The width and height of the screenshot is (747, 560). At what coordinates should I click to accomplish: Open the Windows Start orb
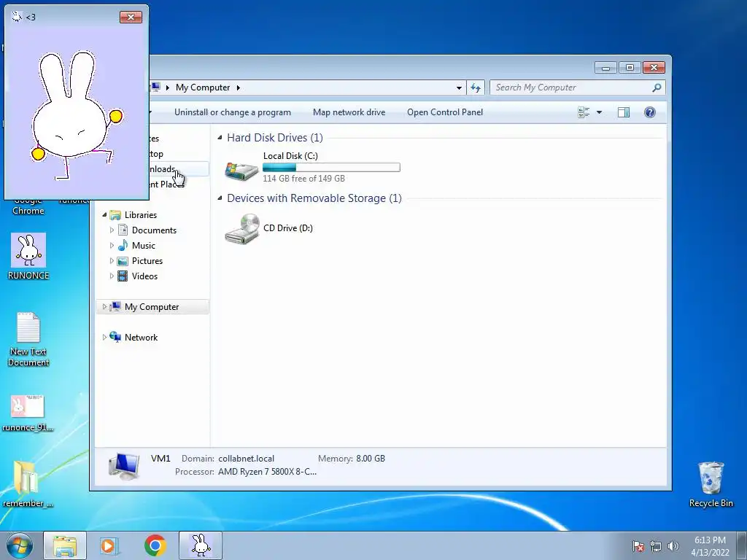coord(20,545)
